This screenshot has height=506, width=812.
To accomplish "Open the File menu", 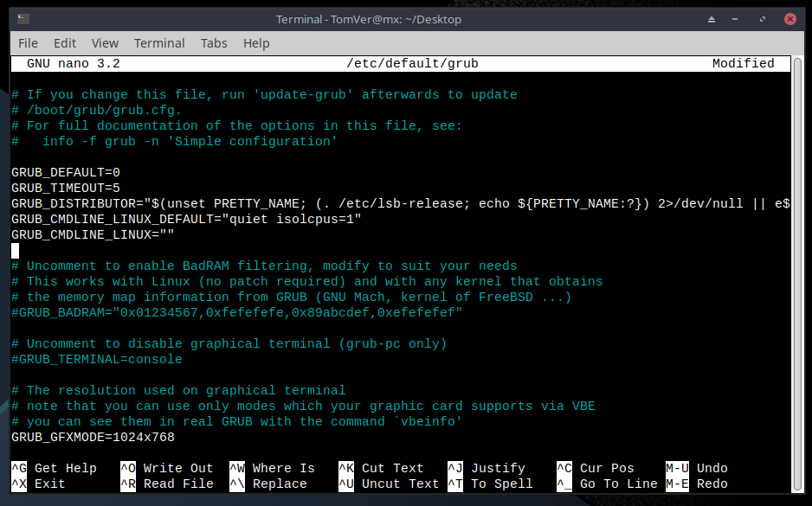I will [28, 43].
